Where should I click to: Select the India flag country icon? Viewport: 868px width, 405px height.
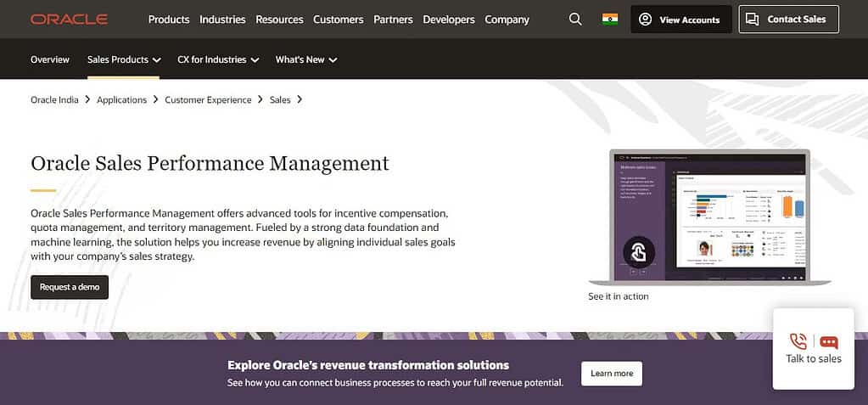pyautogui.click(x=610, y=20)
